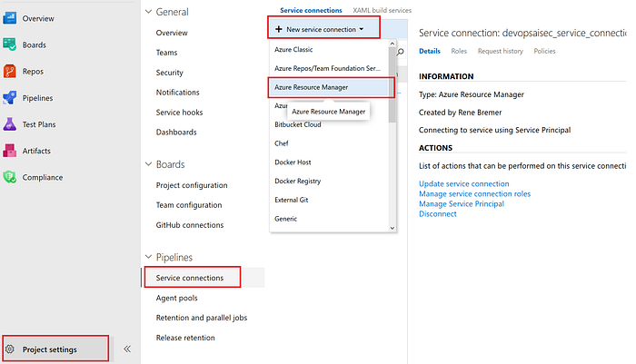
Task: Collapse the General section chevron
Action: pyautogui.click(x=148, y=12)
